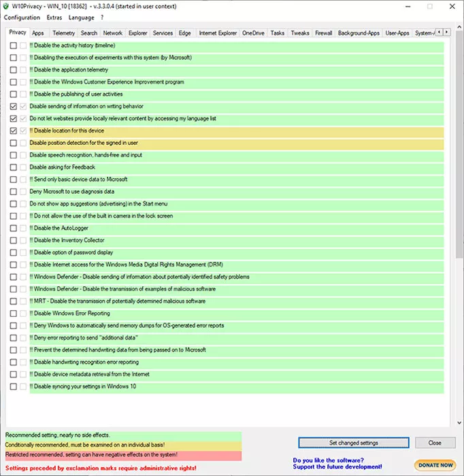Viewport: 464px width, 476px height.
Task: Click red 'Restricted recommended' legend text
Action: [x=91, y=454]
